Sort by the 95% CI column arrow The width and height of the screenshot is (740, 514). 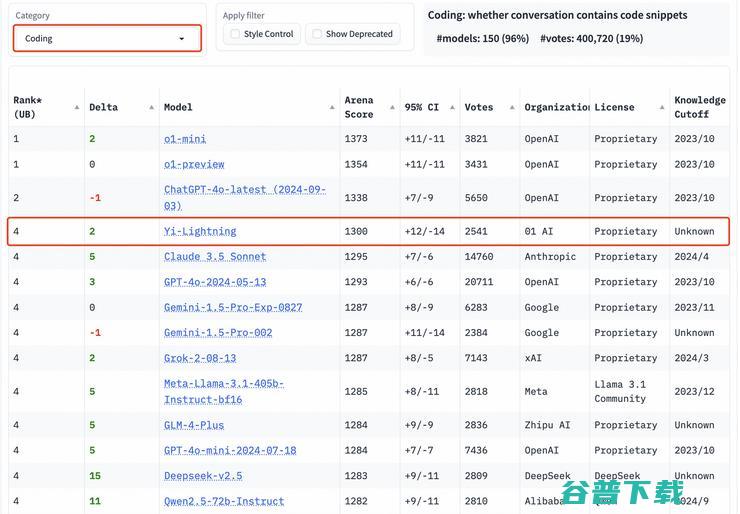(452, 108)
